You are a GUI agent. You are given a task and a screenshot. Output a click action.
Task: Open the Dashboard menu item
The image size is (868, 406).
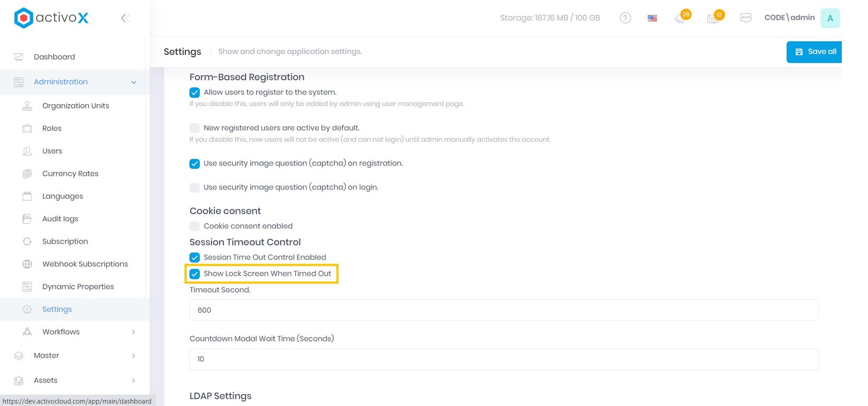coord(54,57)
